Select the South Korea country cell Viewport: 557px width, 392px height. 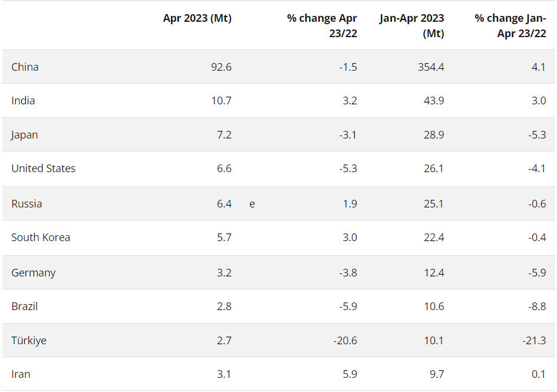[41, 238]
